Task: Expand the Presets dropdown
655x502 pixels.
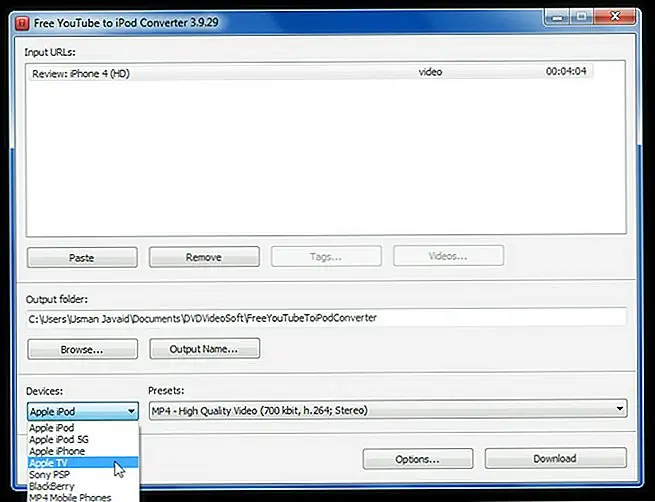Action: [620, 409]
